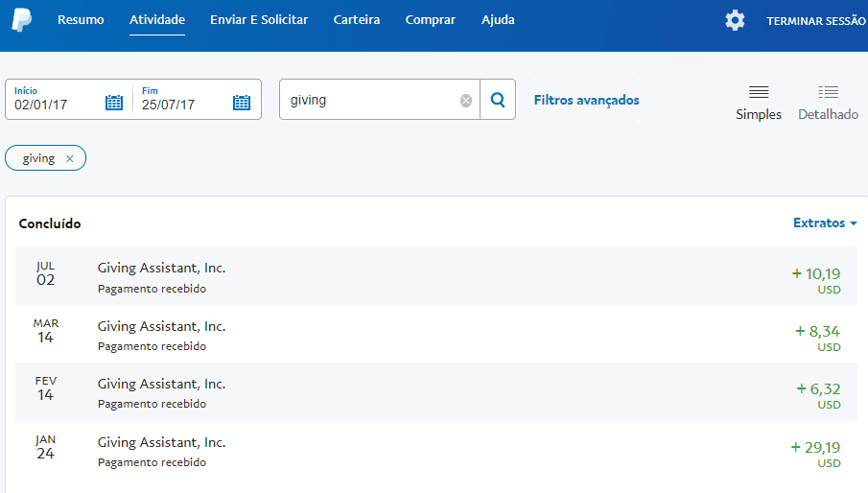Viewport: 868px width, 493px height.
Task: Open Enviar E Solicitar menu
Action: coord(259,20)
